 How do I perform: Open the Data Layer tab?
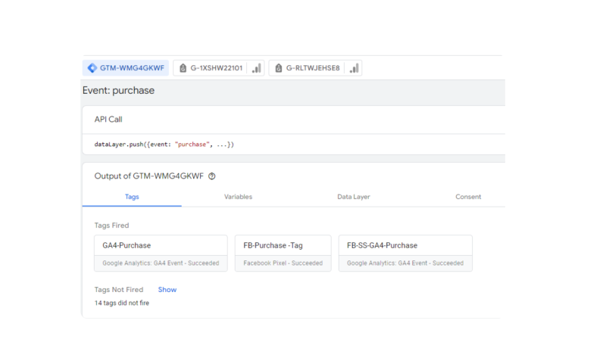pyautogui.click(x=353, y=197)
